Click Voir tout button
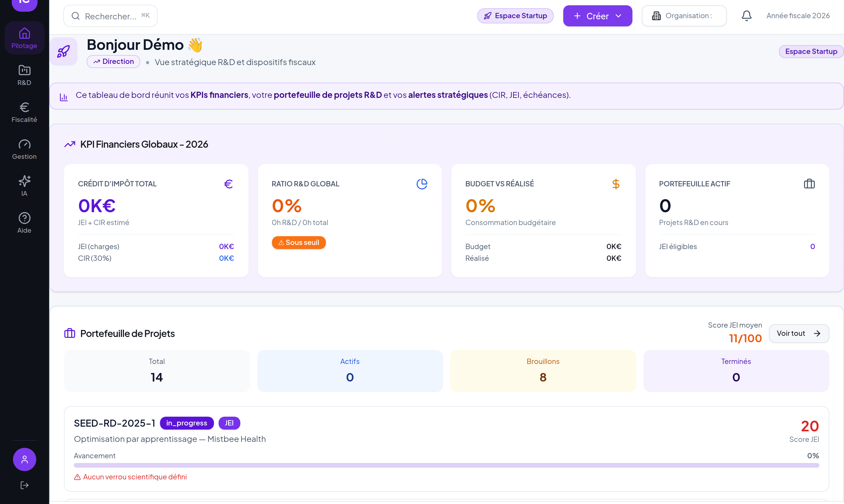This screenshot has height=504, width=844. (799, 333)
